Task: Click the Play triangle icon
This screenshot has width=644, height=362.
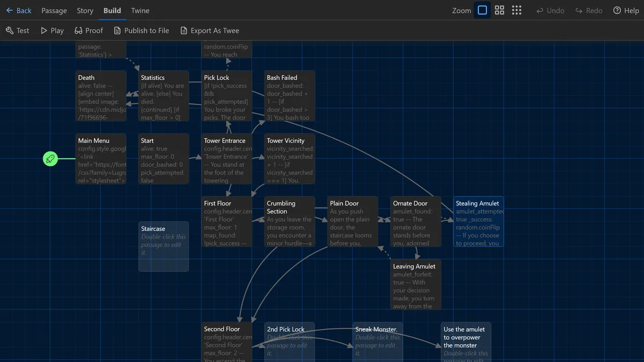Action: pos(45,31)
